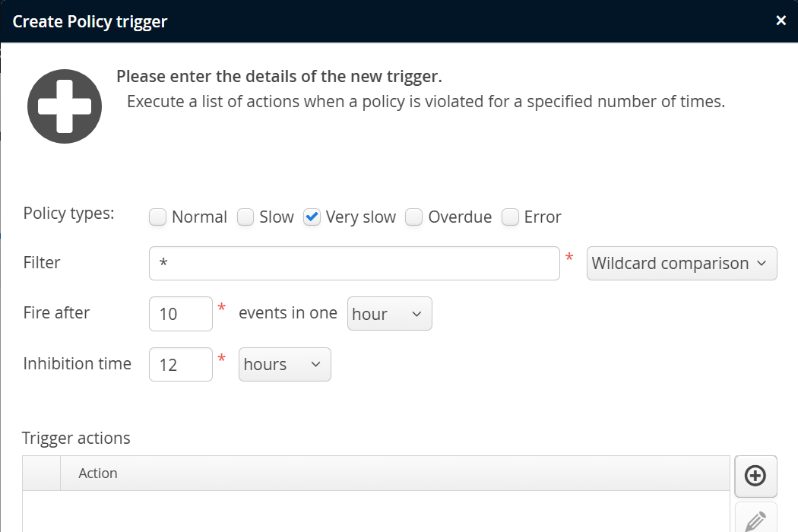Click the add trigger action plus icon

click(x=755, y=476)
